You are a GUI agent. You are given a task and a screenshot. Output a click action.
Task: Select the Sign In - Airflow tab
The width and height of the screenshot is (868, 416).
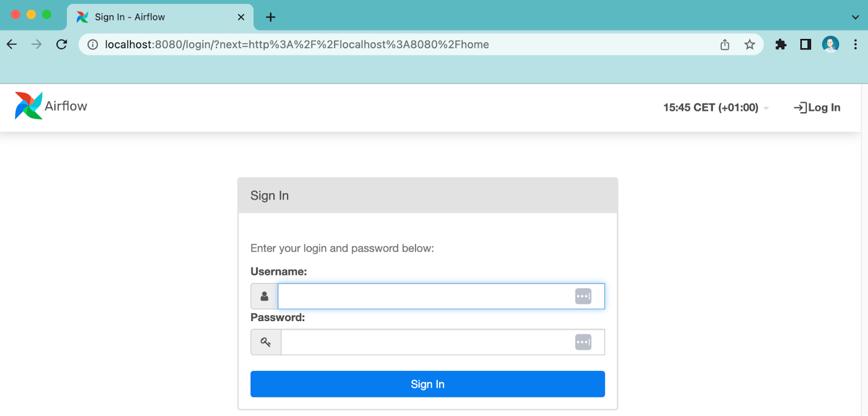146,17
